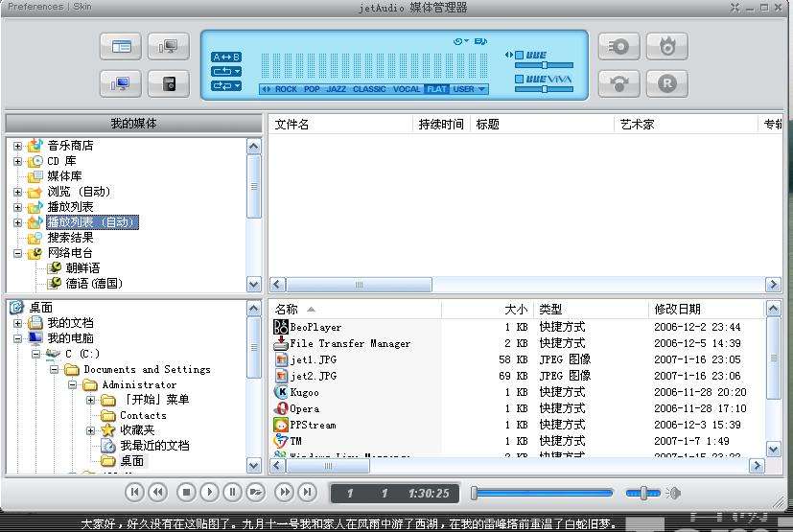Select the POP equalizer preset
The image size is (793, 532).
pyautogui.click(x=312, y=89)
